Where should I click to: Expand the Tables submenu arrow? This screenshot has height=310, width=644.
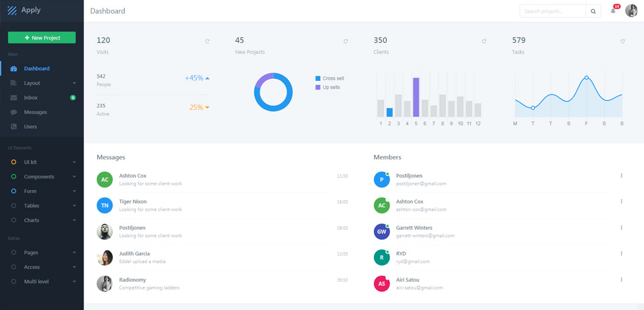(74, 205)
